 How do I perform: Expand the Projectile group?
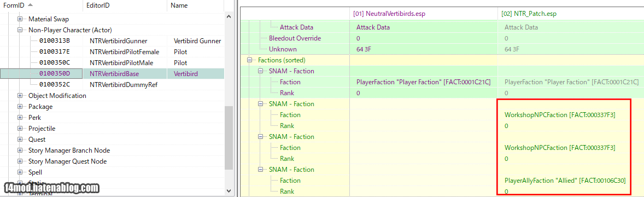point(20,129)
